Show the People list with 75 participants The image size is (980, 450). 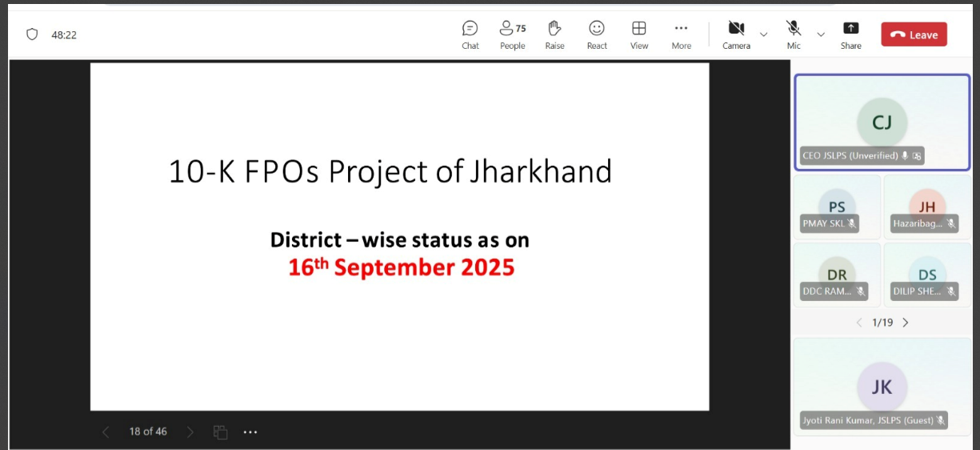513,35
